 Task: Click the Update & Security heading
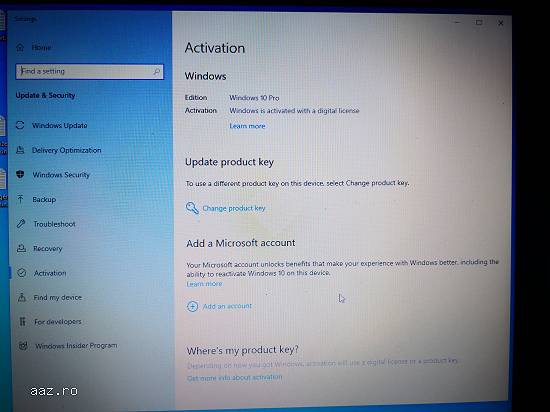pyautogui.click(x=45, y=95)
